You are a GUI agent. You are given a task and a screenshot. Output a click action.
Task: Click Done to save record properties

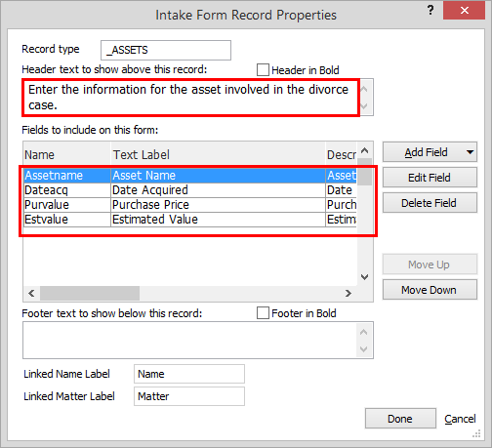(400, 419)
